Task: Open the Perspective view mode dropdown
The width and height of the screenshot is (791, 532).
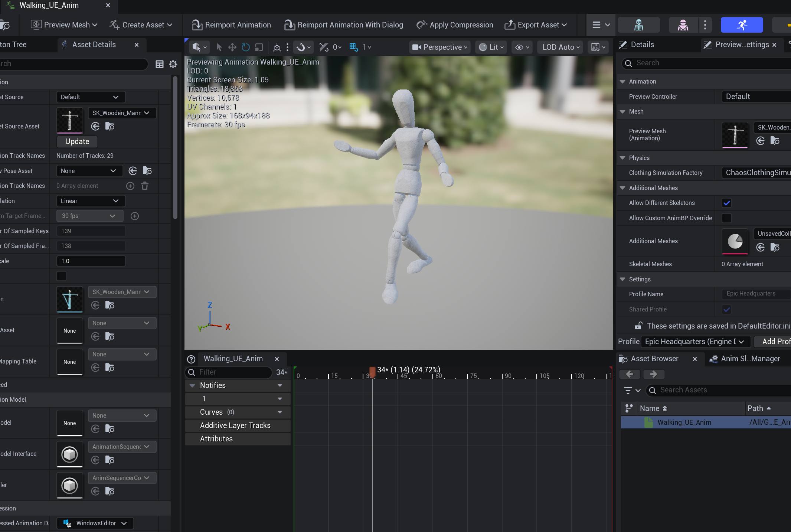Action: 439,47
